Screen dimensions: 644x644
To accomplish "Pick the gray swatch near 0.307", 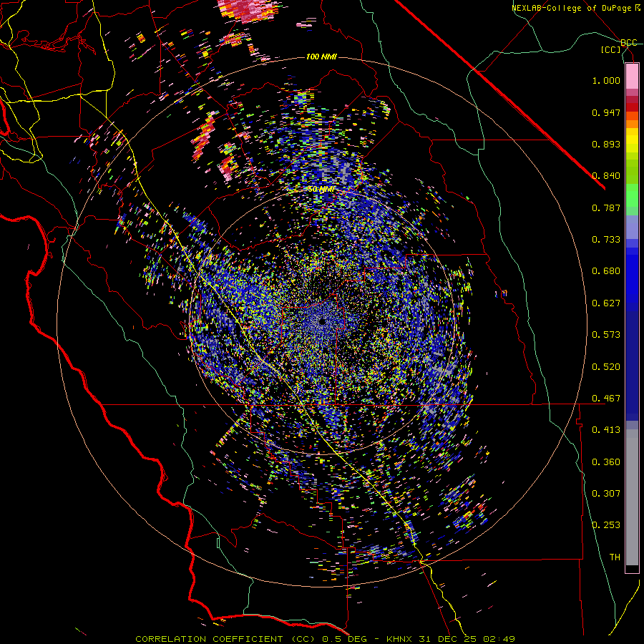I will click(x=632, y=497).
